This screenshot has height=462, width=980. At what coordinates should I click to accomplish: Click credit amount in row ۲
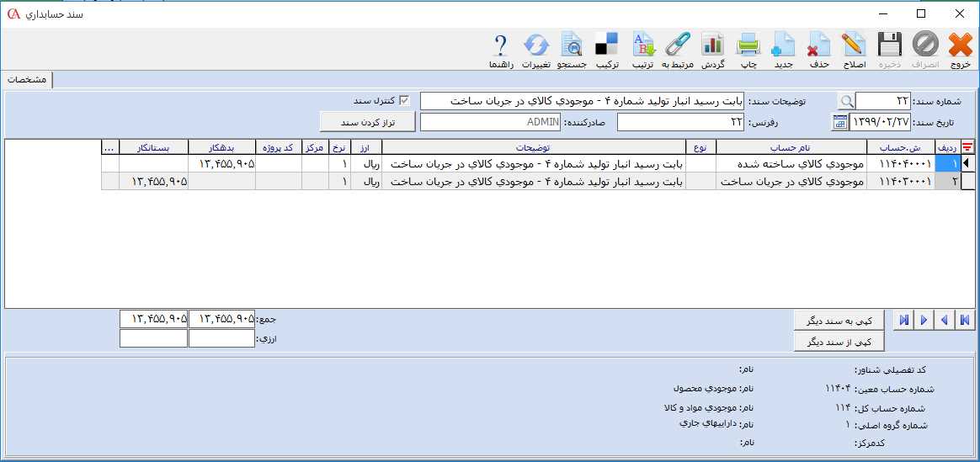click(x=154, y=181)
